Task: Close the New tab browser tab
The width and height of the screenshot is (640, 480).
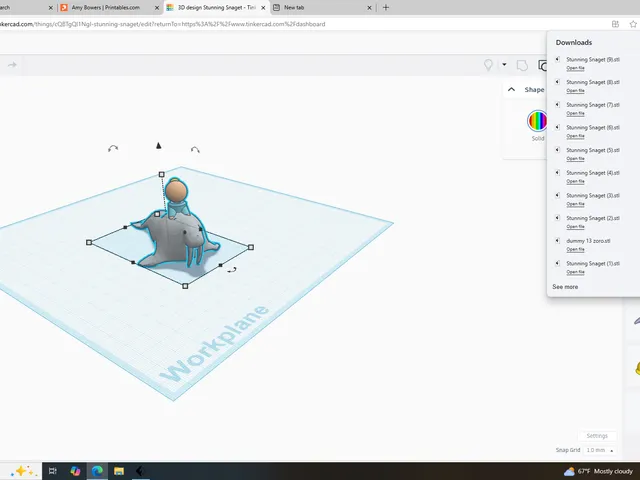Action: 369,8
